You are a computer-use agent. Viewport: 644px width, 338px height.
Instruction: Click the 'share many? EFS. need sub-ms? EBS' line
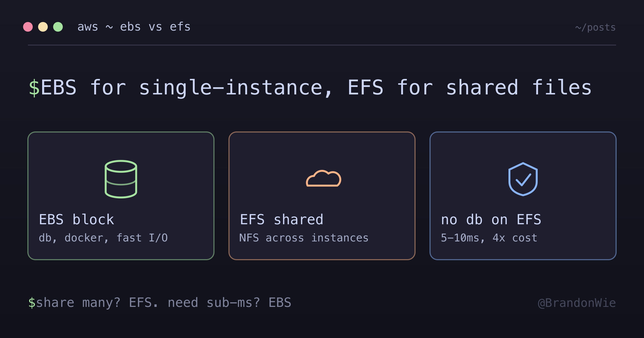point(164,303)
